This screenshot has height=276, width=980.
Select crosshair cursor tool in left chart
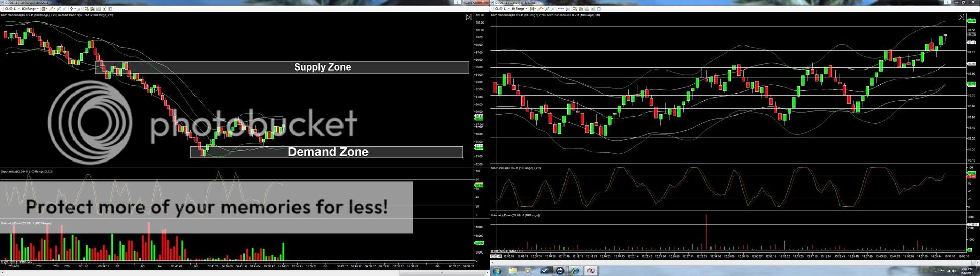72,9
